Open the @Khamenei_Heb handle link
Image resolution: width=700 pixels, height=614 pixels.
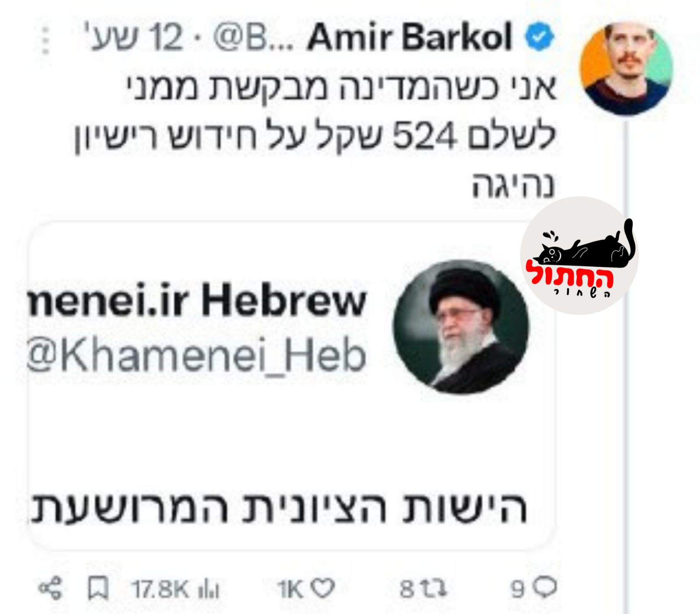197,357
